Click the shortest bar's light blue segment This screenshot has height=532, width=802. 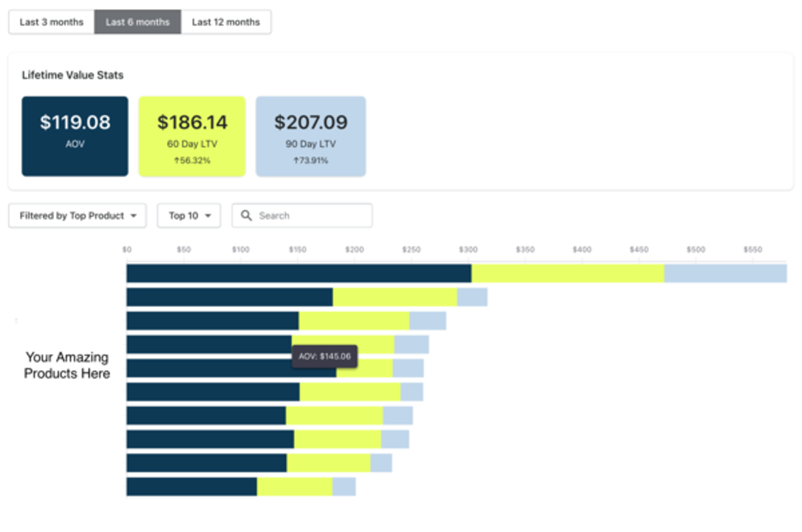click(344, 487)
